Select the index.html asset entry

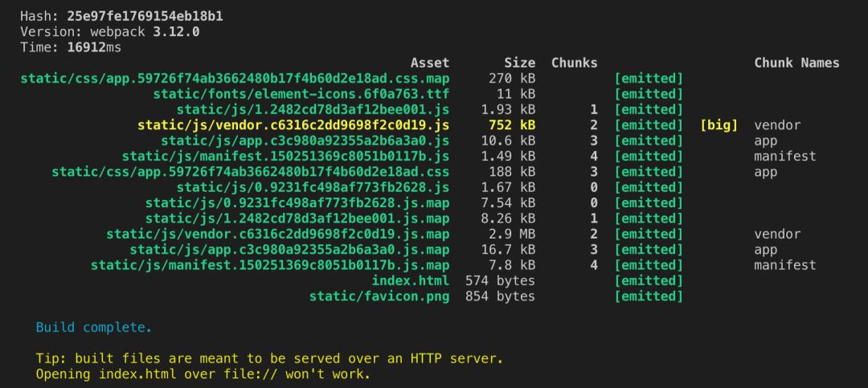[x=410, y=281]
